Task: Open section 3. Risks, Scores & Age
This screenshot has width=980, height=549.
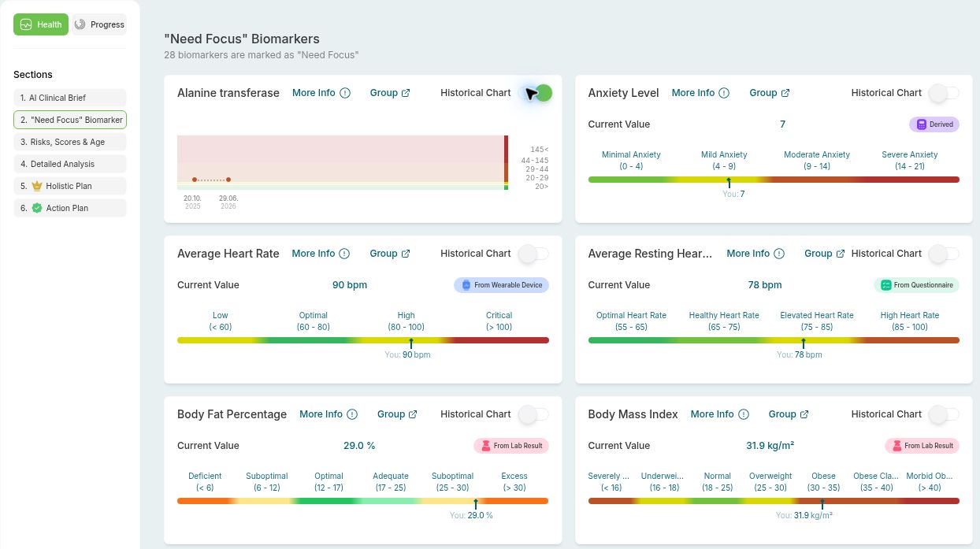Action: click(x=70, y=142)
